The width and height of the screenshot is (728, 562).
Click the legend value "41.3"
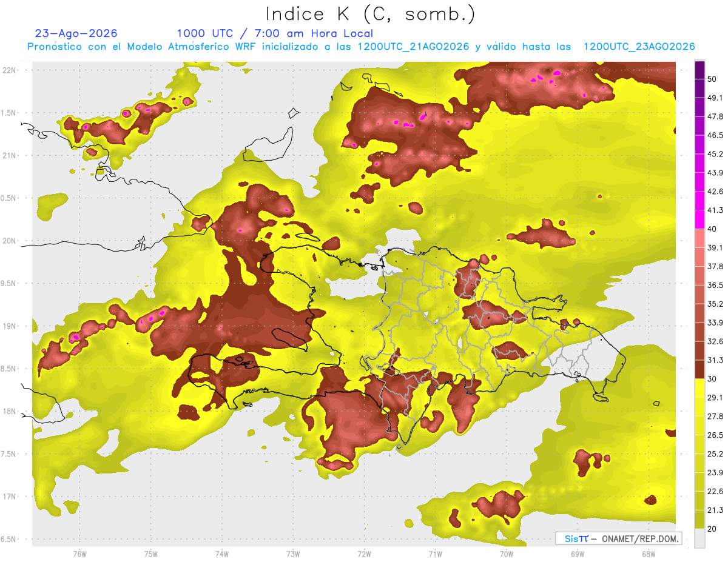[x=715, y=210]
